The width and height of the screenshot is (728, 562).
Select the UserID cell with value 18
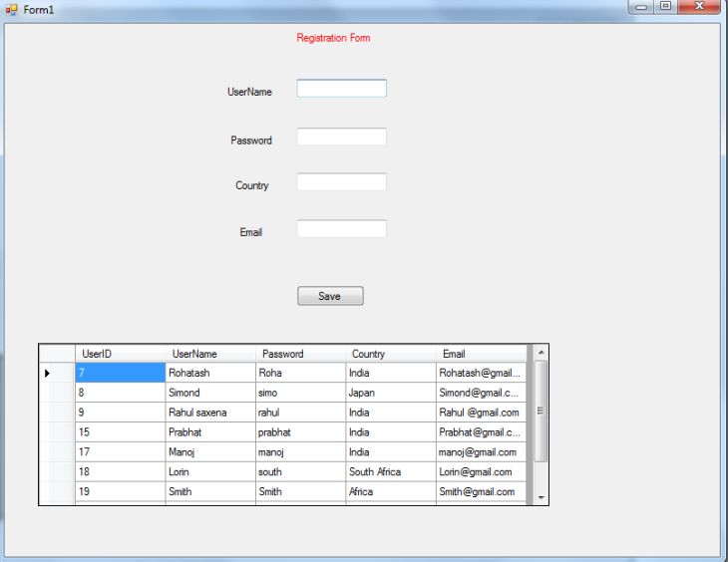(x=121, y=471)
